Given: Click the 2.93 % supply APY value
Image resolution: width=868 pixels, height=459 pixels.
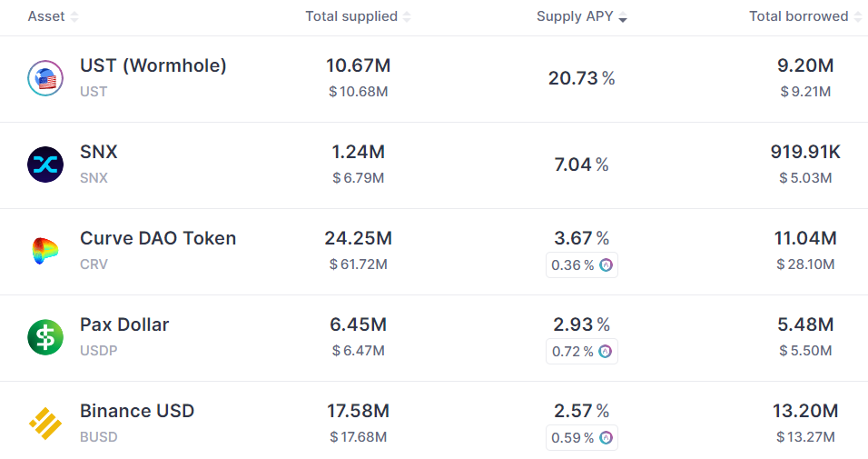Looking at the screenshot, I should (x=582, y=324).
